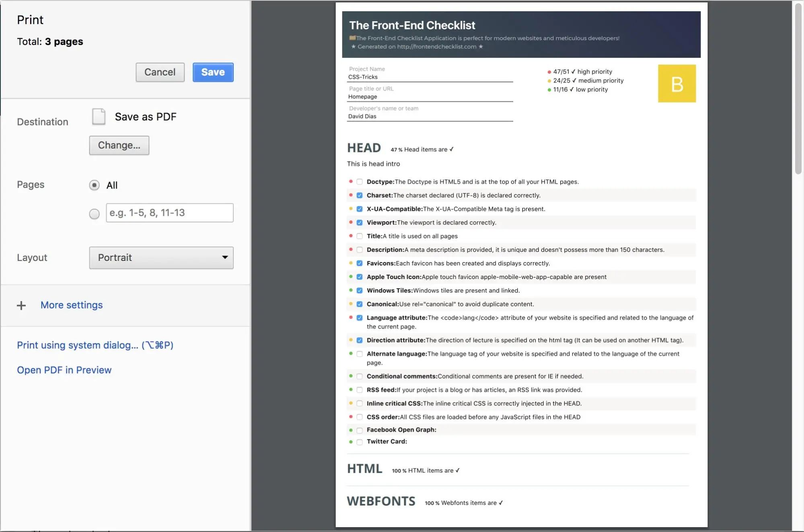This screenshot has width=804, height=532.
Task: Toggle the Apple Touch Icon checkbox
Action: 360,277
